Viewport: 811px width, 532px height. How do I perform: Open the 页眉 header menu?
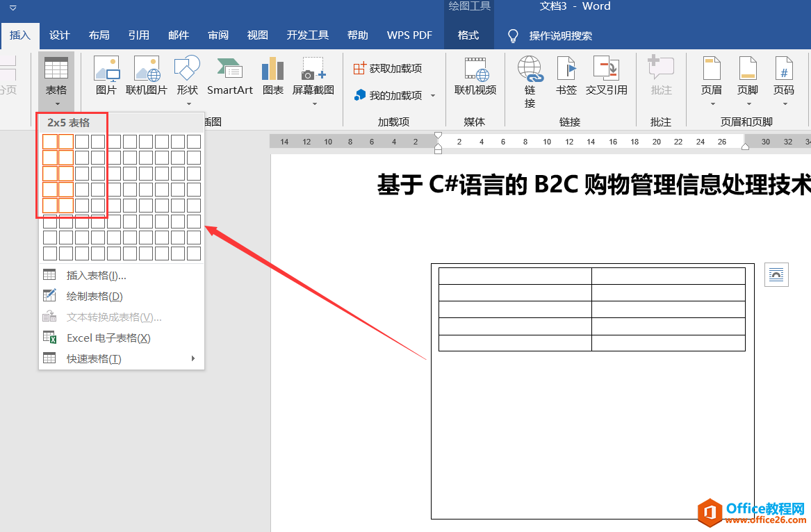tap(712, 81)
